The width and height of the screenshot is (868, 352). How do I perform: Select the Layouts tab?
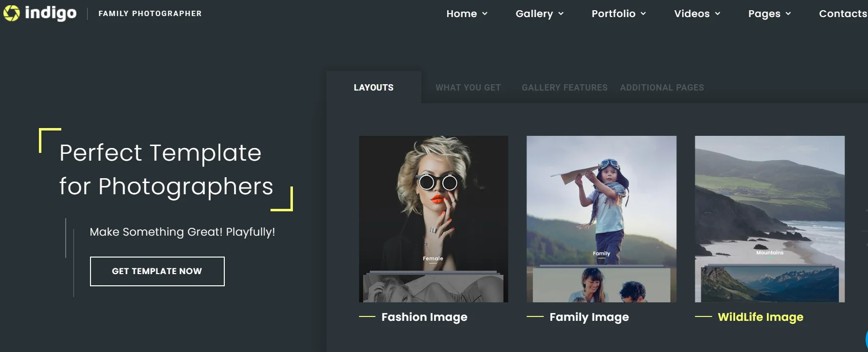click(x=373, y=88)
